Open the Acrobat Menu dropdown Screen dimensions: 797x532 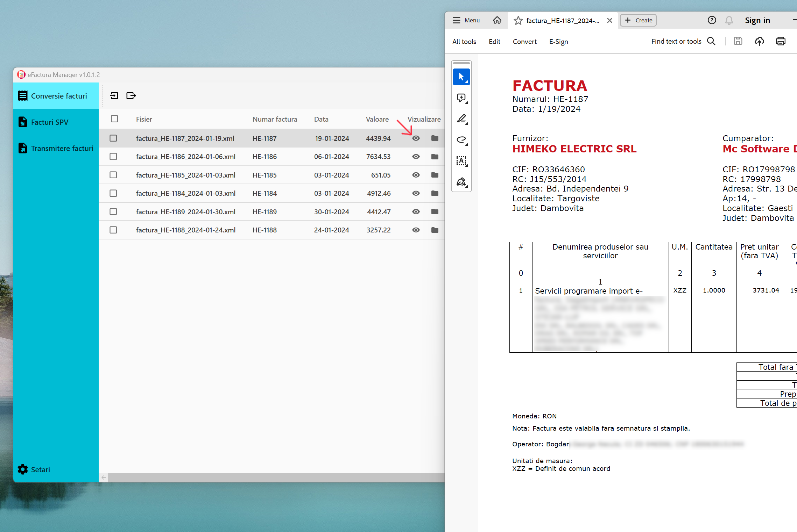(466, 20)
